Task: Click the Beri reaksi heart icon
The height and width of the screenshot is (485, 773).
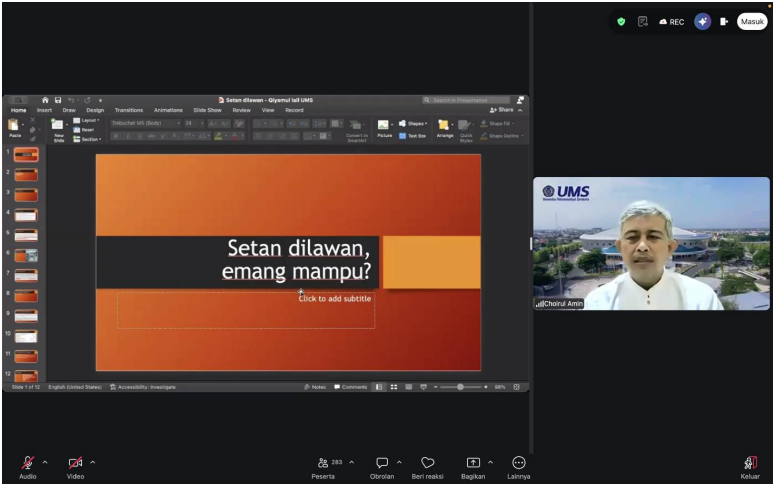Action: coord(427,463)
